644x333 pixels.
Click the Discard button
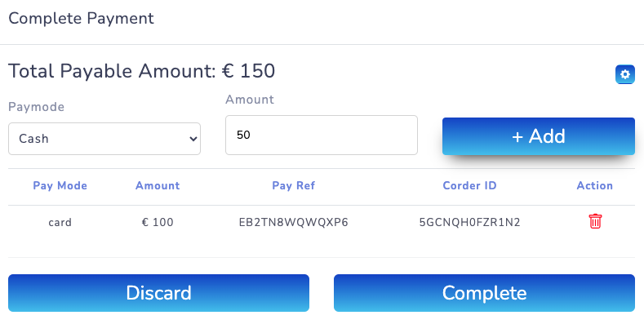pyautogui.click(x=158, y=293)
